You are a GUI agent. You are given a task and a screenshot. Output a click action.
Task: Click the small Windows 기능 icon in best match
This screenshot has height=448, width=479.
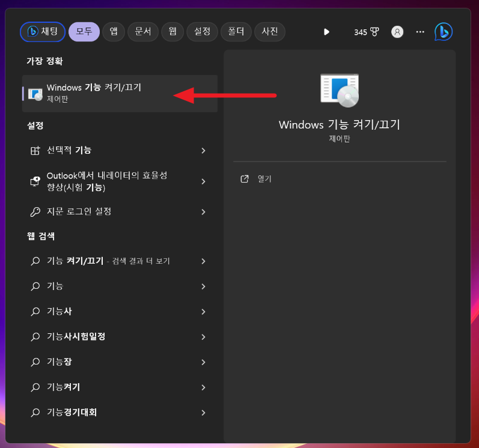tap(35, 94)
